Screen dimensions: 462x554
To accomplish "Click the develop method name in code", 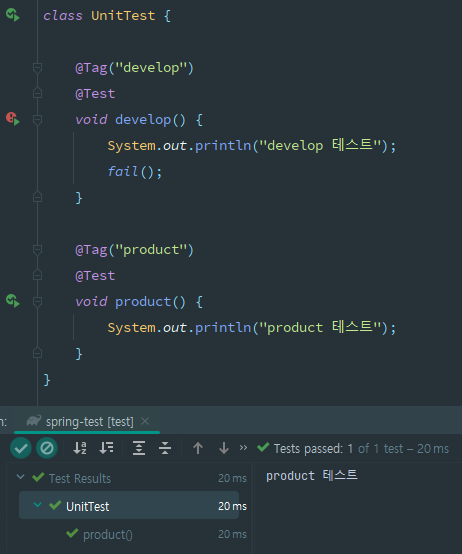I will coord(143,120).
